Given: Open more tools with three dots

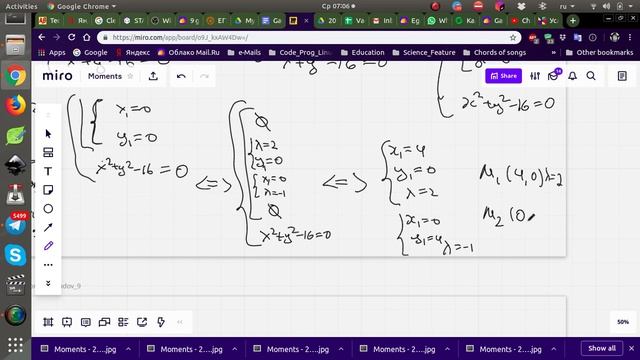Looking at the screenshot, I should coord(48,265).
